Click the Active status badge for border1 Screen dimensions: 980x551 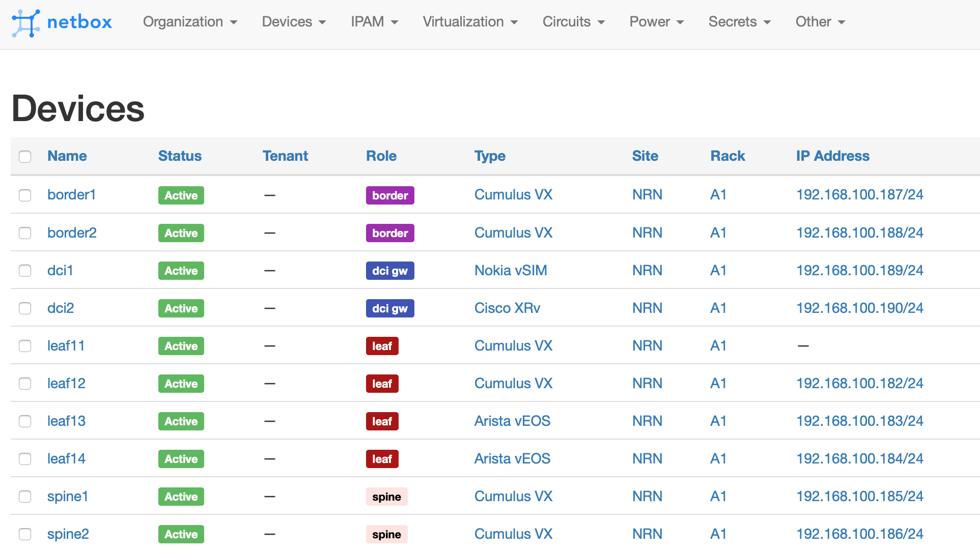point(181,195)
